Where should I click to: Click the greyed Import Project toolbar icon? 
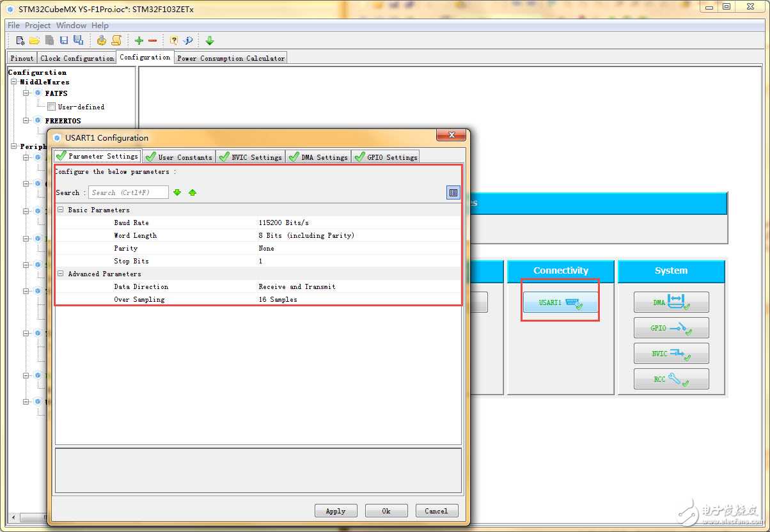[49, 40]
